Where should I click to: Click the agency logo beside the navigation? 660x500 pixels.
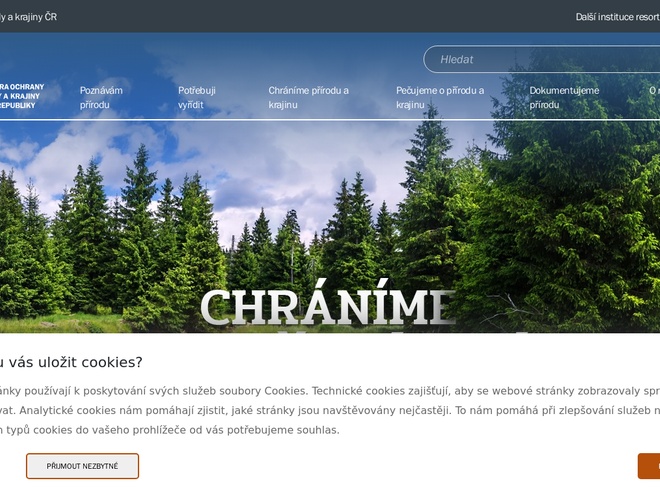20,96
